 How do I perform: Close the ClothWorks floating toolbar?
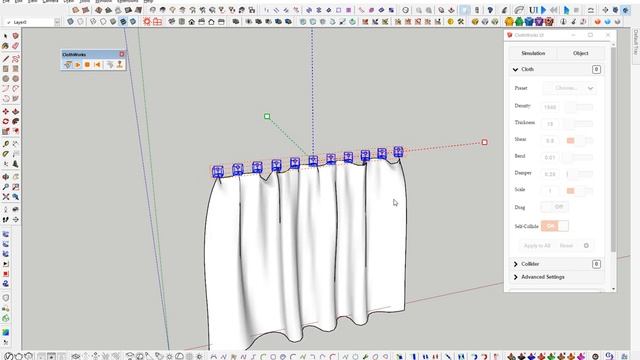click(122, 54)
